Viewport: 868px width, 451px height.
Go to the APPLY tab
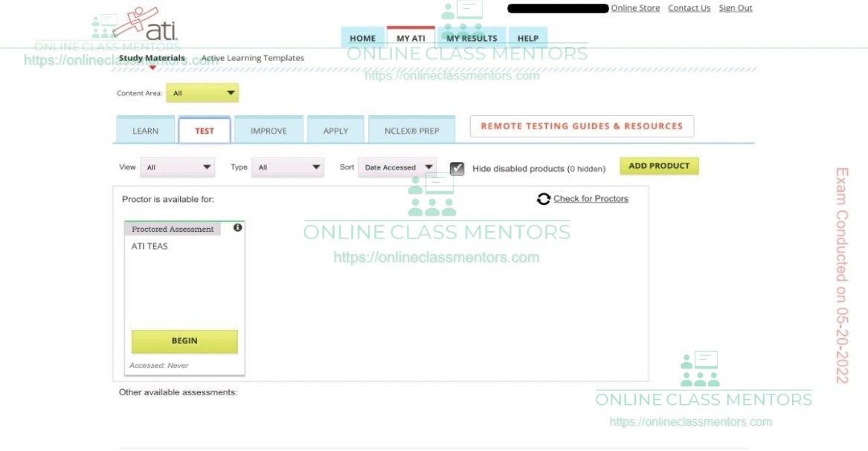point(335,131)
